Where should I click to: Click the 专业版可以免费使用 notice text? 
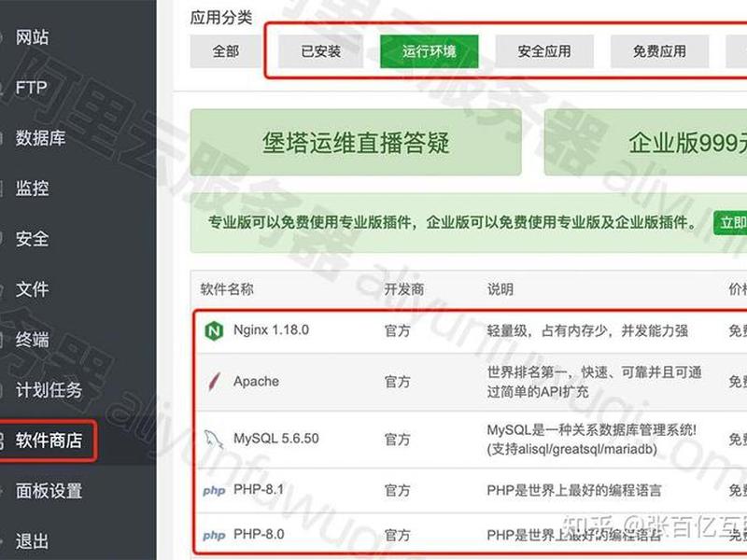[454, 222]
